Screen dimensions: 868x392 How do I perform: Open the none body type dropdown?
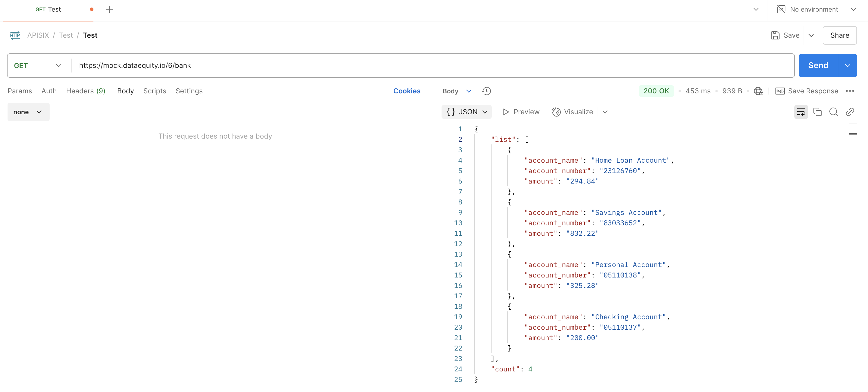[28, 112]
